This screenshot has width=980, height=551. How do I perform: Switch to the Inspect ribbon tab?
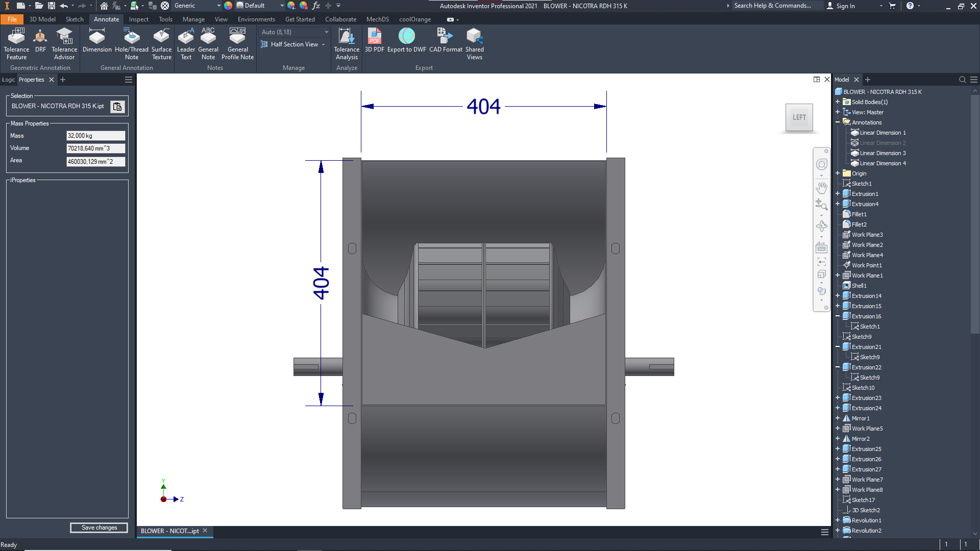[138, 19]
